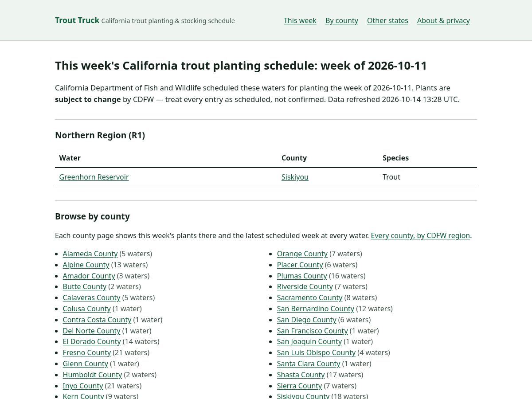Open Del Norte County link
Screen dimensions: 532x399
91,331
